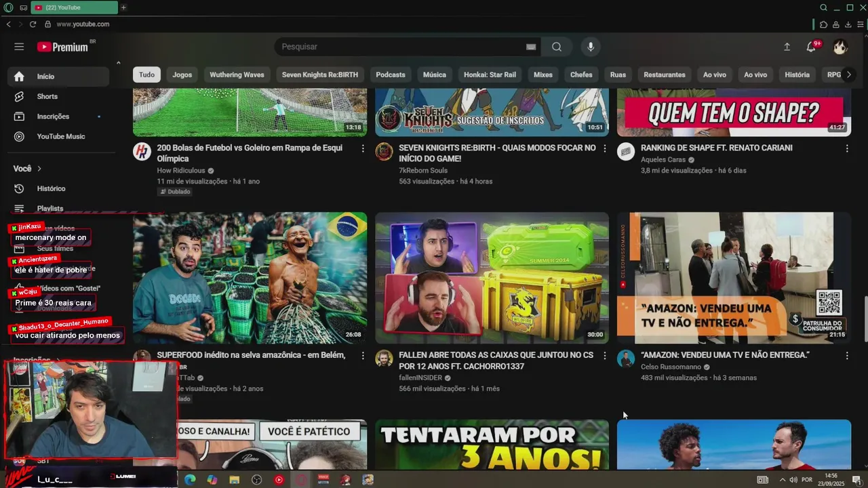Select the Honkai: Star Rail filter chip
The height and width of the screenshot is (488, 868).
click(490, 75)
